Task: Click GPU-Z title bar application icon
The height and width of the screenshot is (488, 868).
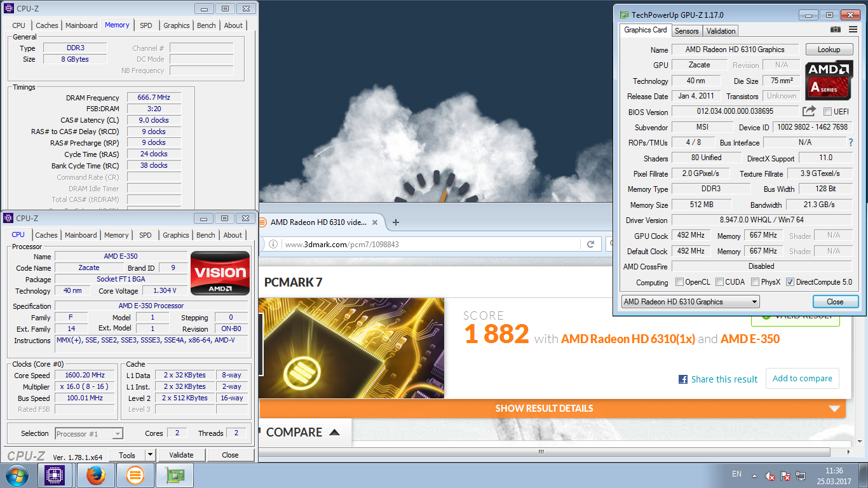Action: point(625,15)
